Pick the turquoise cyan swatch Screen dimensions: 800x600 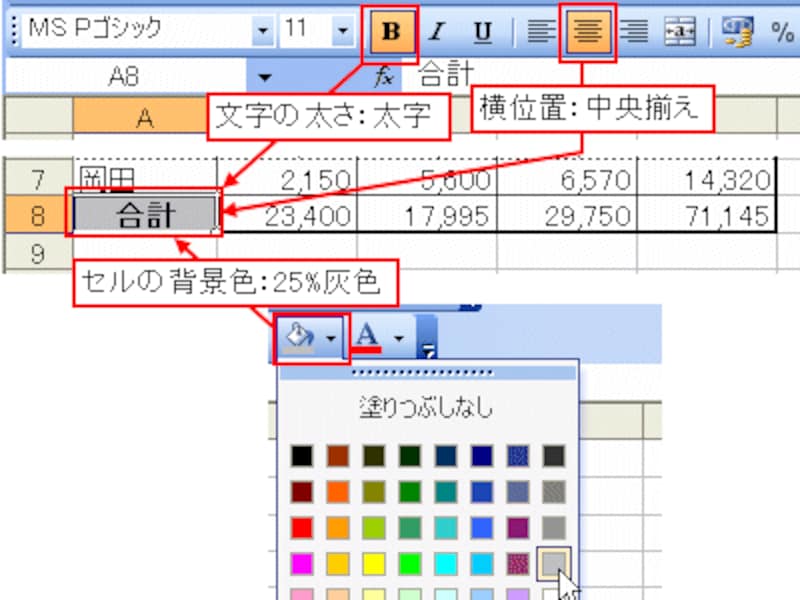446,564
